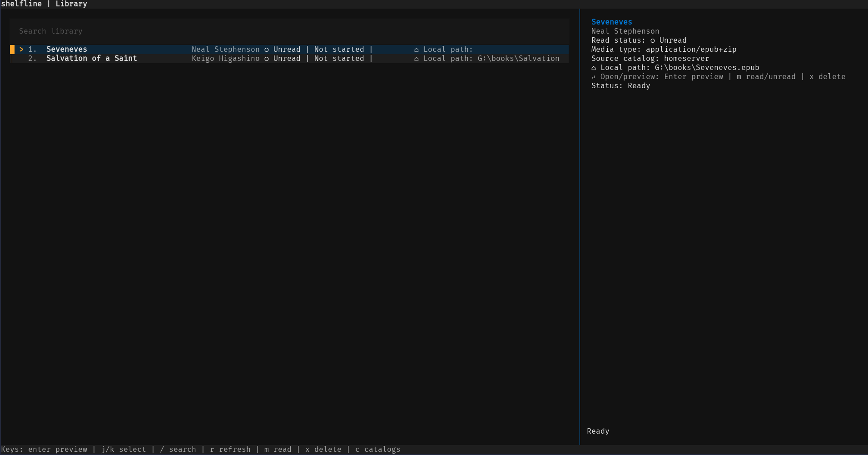Viewport: 868px width, 455px height.
Task: Click the return arrow icon before Open/preview
Action: [594, 77]
